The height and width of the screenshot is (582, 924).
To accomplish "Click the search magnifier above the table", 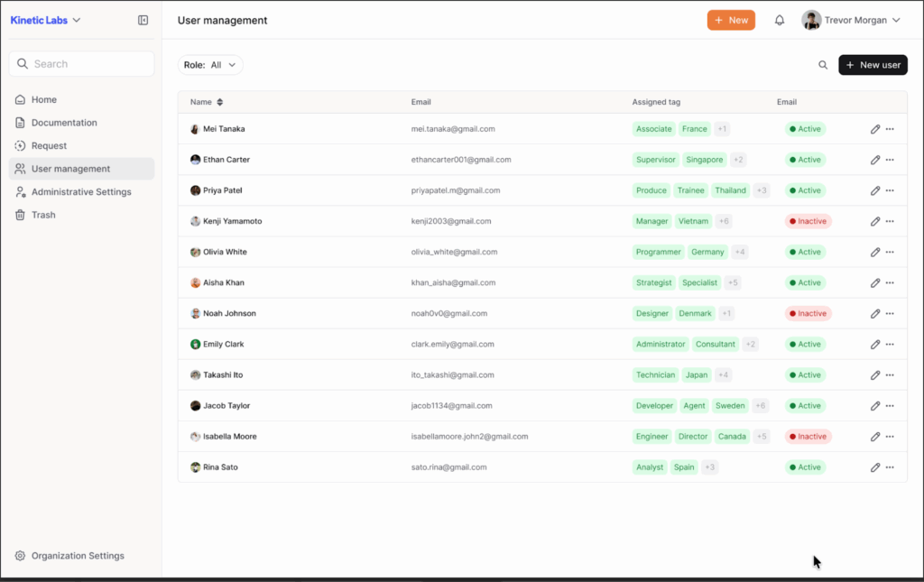I will (822, 65).
